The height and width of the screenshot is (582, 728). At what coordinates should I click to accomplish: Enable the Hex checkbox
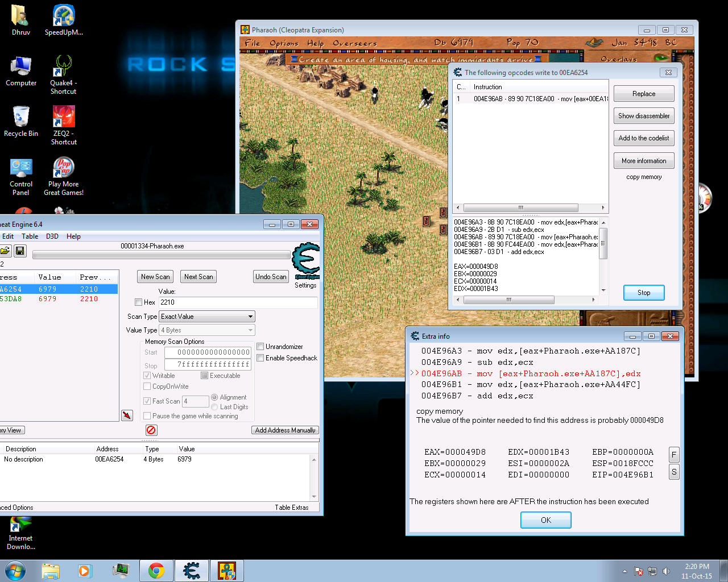click(x=139, y=302)
